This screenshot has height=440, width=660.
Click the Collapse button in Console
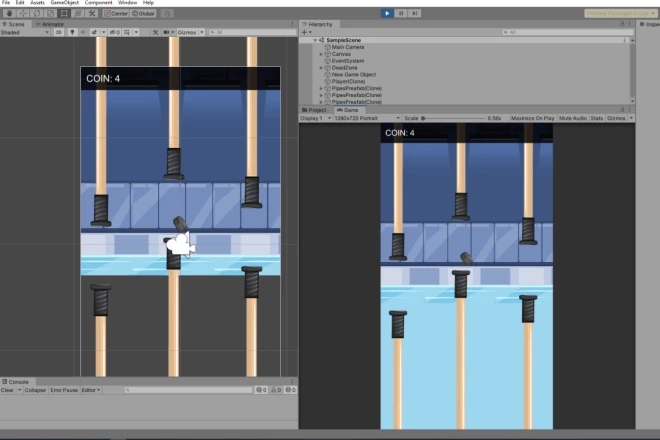click(34, 390)
